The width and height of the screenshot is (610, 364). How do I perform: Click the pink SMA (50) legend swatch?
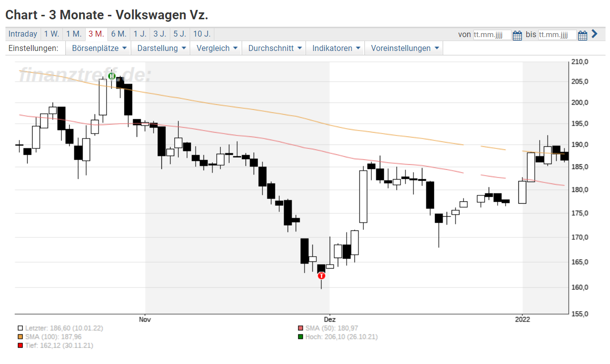pos(300,328)
